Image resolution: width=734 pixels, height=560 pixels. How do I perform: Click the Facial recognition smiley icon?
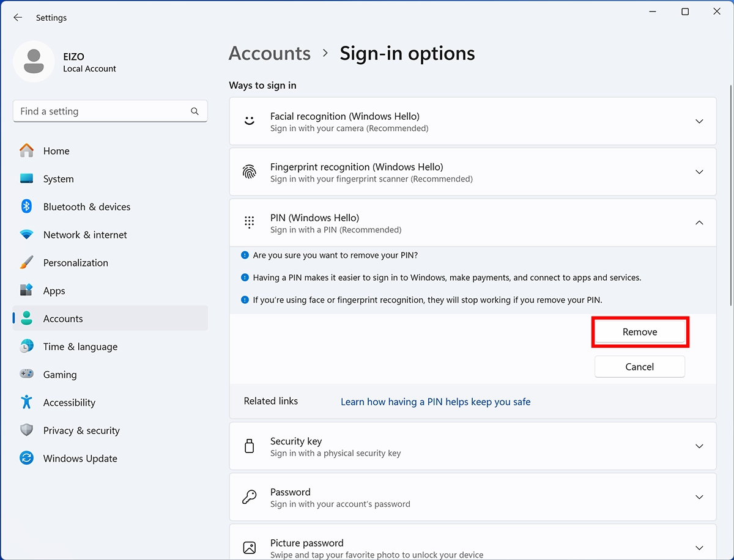pos(249,121)
